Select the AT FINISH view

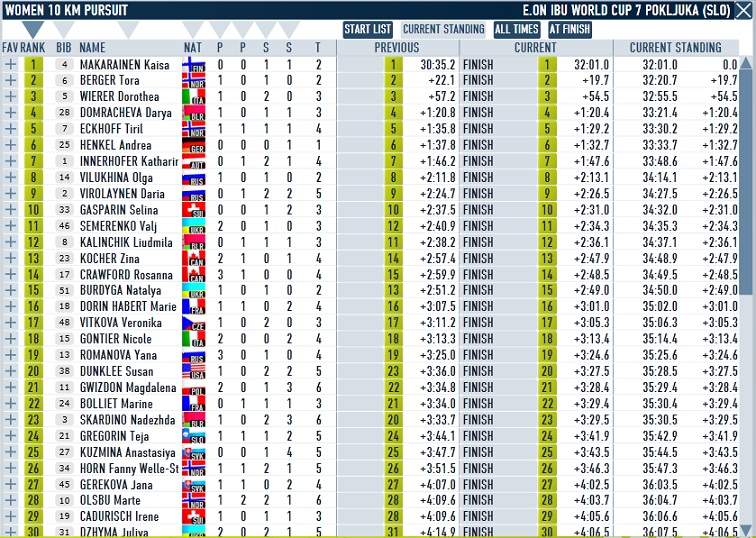569,29
